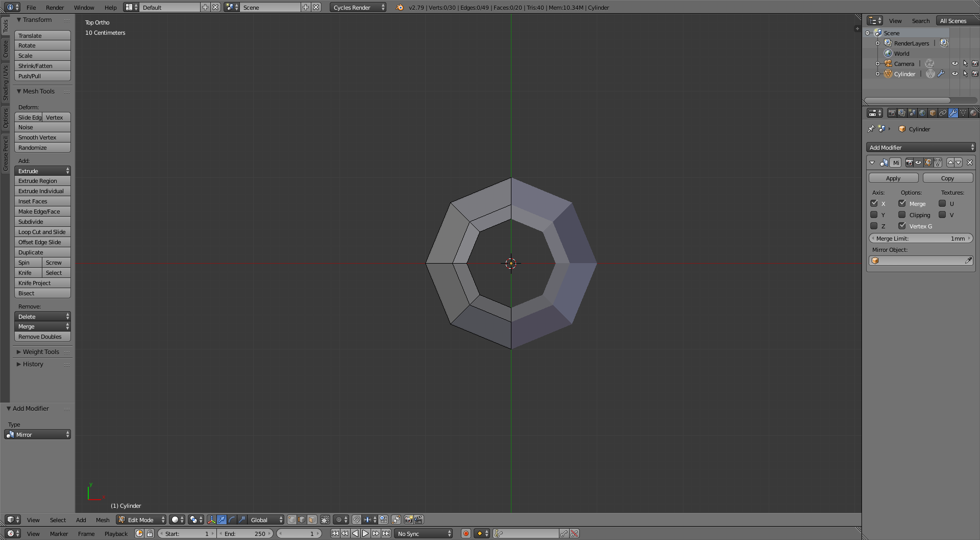
Task: Open the mesh Data properties tab
Action: (963, 113)
